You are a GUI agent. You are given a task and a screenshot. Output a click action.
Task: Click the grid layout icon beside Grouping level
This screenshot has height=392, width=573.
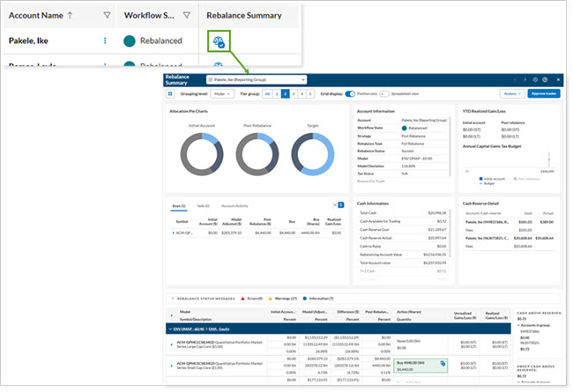click(170, 92)
